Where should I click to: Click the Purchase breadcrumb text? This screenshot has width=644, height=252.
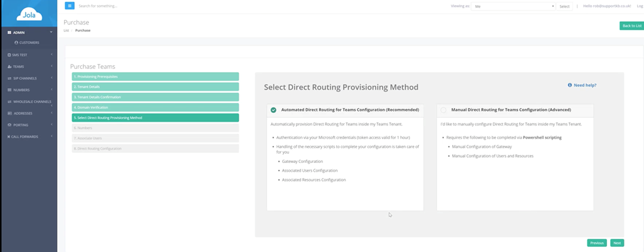pyautogui.click(x=83, y=30)
